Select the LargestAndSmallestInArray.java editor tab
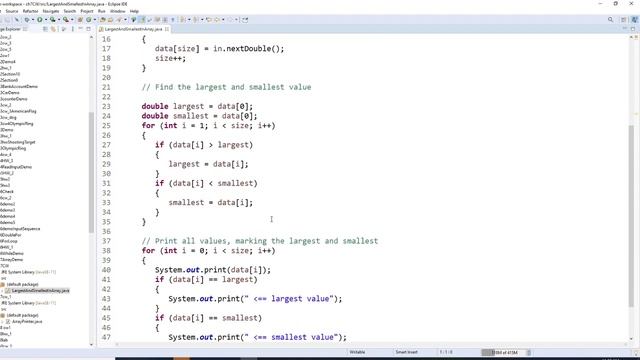Viewport: 640px width, 360px height. tap(133, 29)
